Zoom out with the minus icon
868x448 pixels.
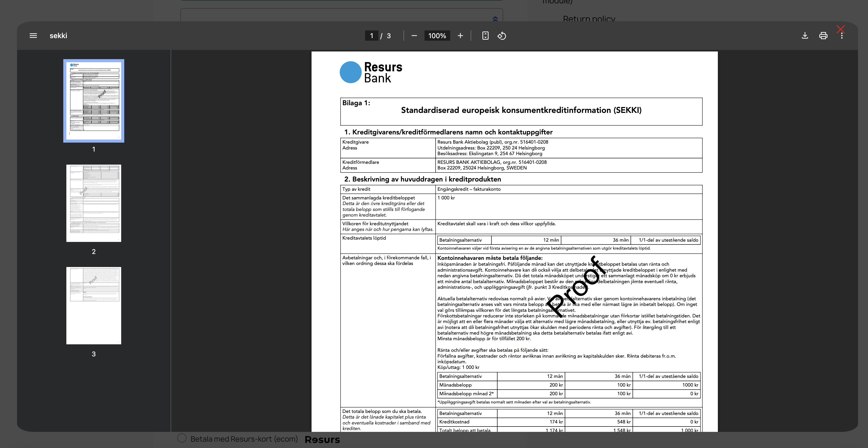pos(414,36)
